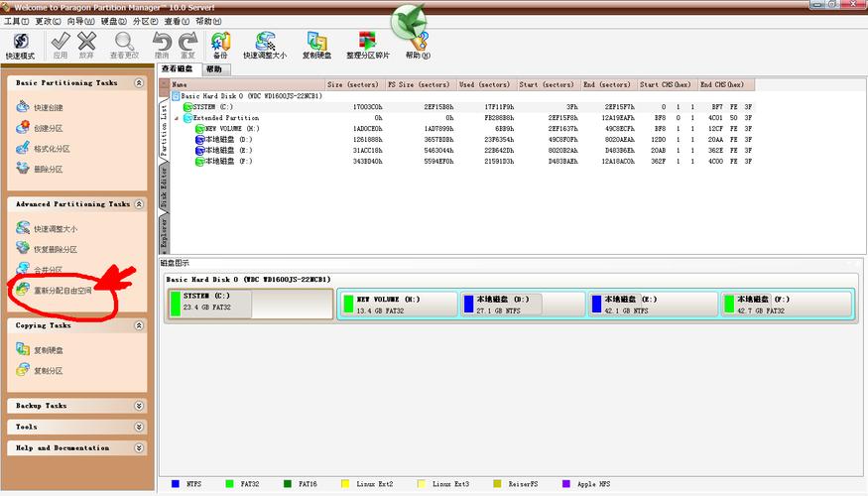Open the 更改(C) menu

49,21
